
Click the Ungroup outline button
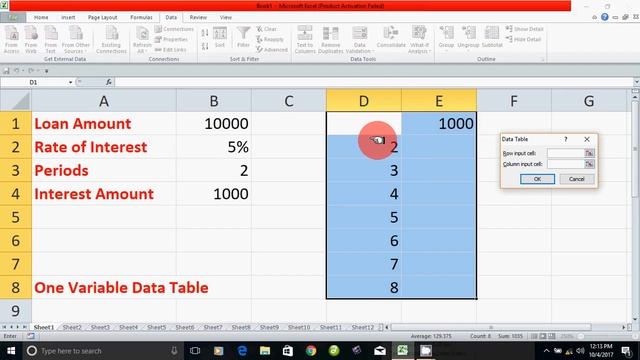[x=468, y=38]
